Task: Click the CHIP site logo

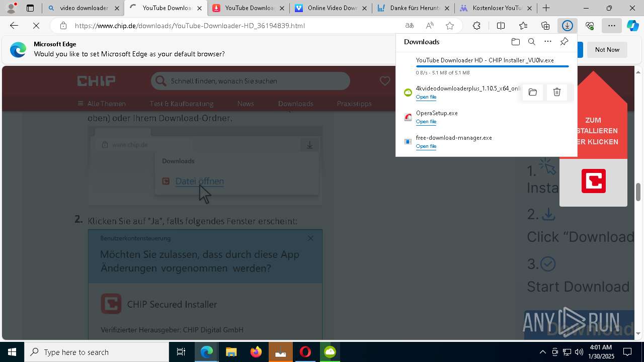Action: pyautogui.click(x=97, y=81)
